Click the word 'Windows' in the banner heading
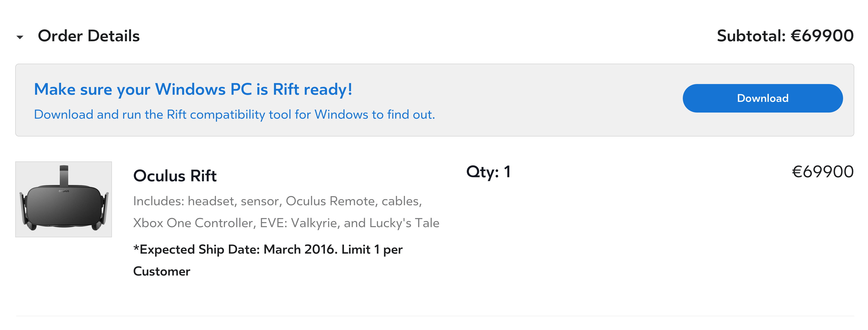868x330 pixels. click(190, 89)
